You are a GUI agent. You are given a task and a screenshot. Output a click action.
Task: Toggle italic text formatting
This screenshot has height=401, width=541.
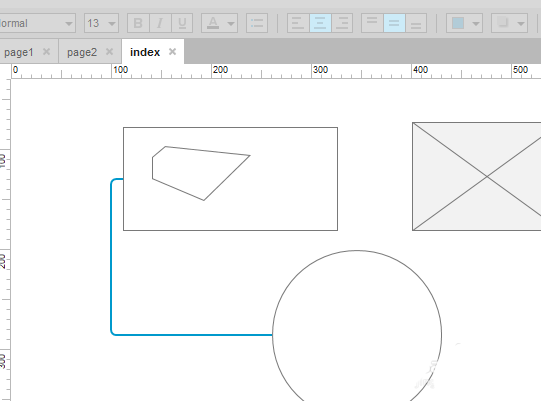point(160,23)
